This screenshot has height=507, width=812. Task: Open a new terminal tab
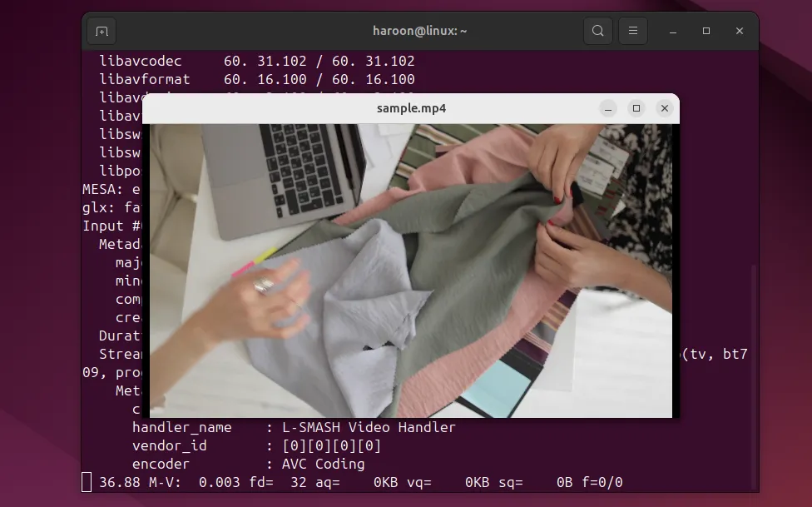tap(101, 31)
